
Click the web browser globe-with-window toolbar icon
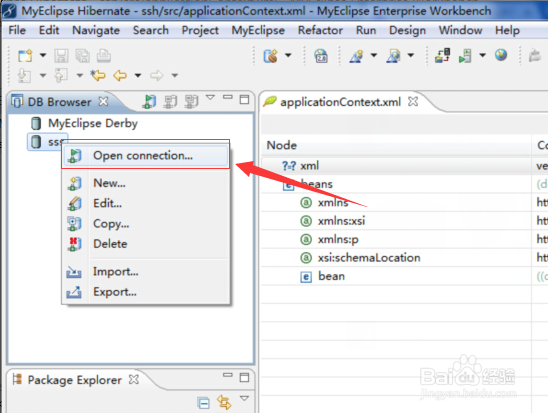(321, 56)
